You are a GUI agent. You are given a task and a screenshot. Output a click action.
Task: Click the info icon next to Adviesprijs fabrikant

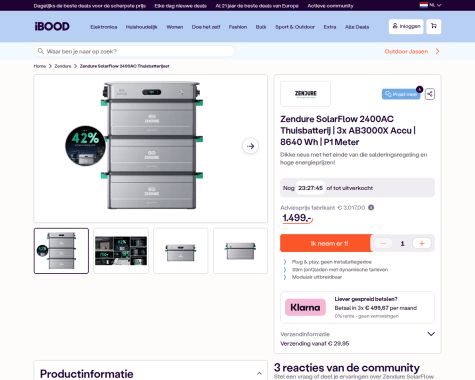(x=371, y=207)
